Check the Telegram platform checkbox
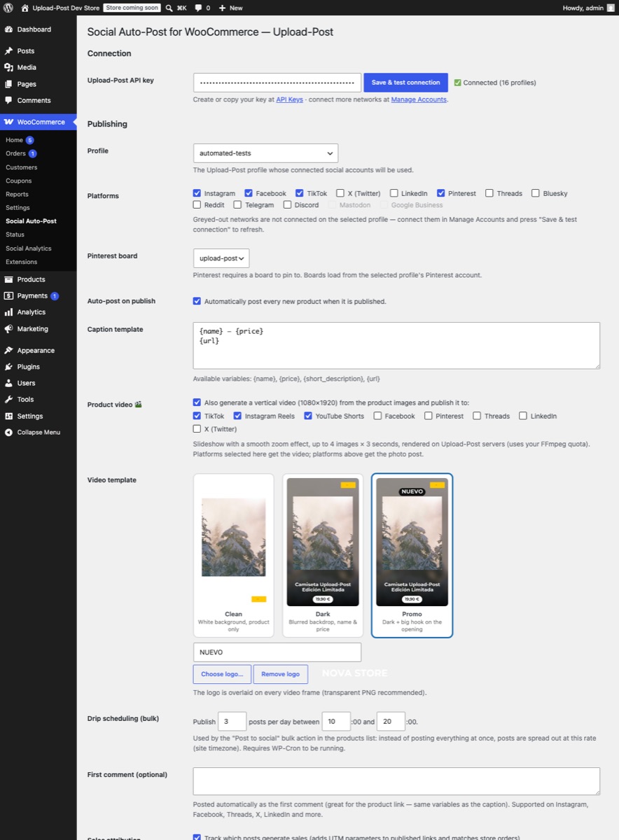 [238, 205]
